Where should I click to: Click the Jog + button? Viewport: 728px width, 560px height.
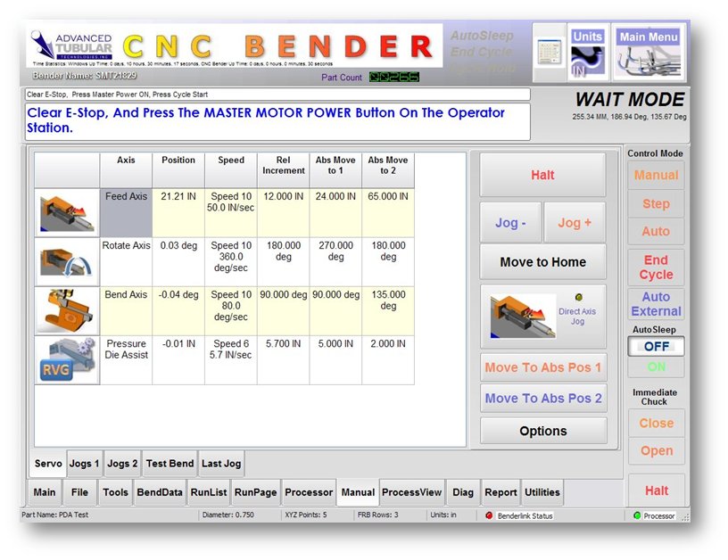(x=575, y=223)
